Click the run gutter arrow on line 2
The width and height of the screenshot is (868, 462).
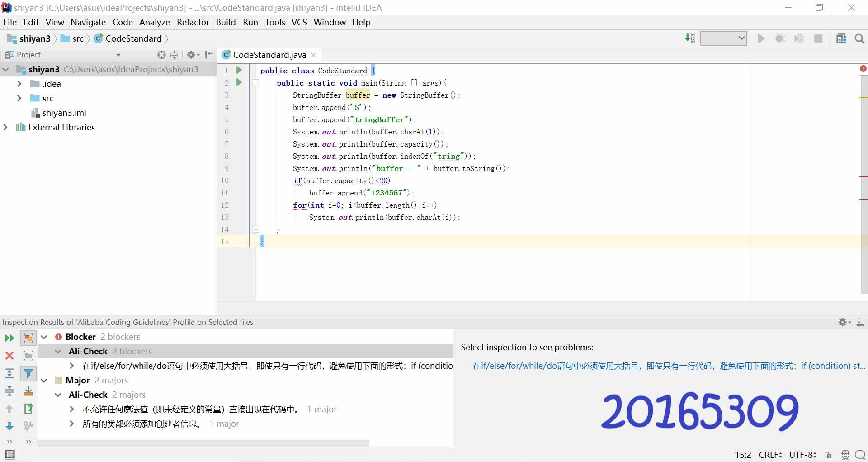(x=239, y=82)
